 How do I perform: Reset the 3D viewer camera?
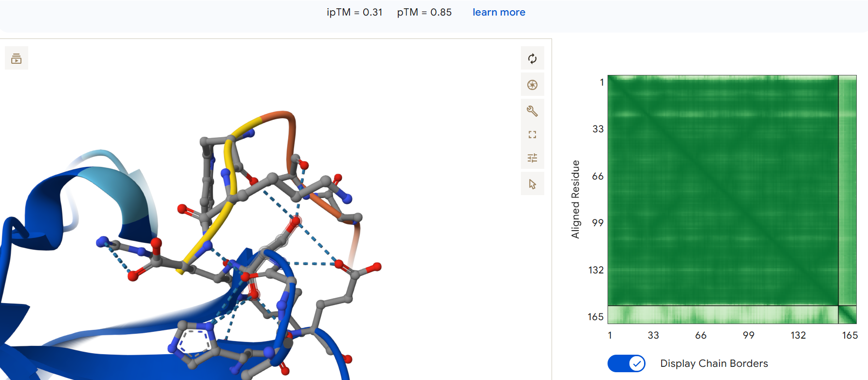point(532,59)
